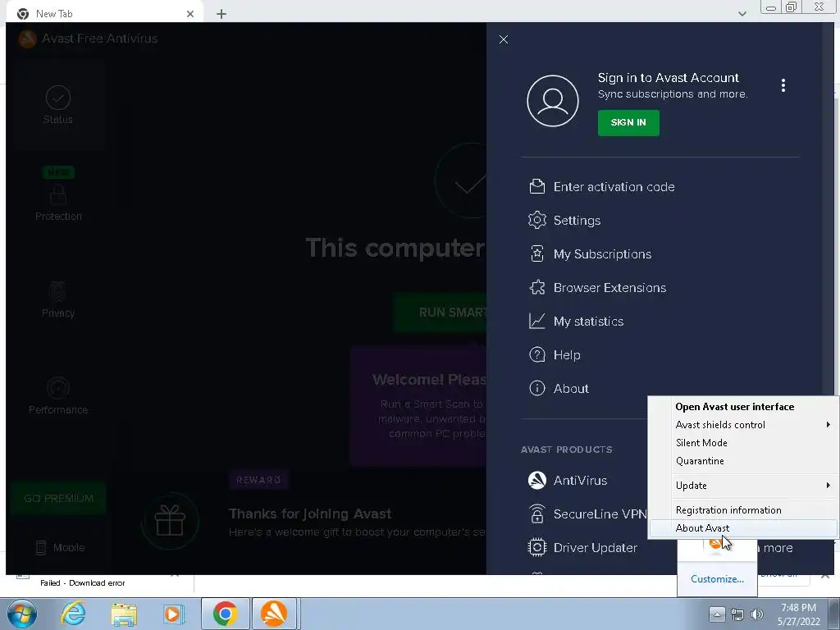Click the AntiVirus product icon
Viewport: 840px width, 630px height.
coord(536,480)
